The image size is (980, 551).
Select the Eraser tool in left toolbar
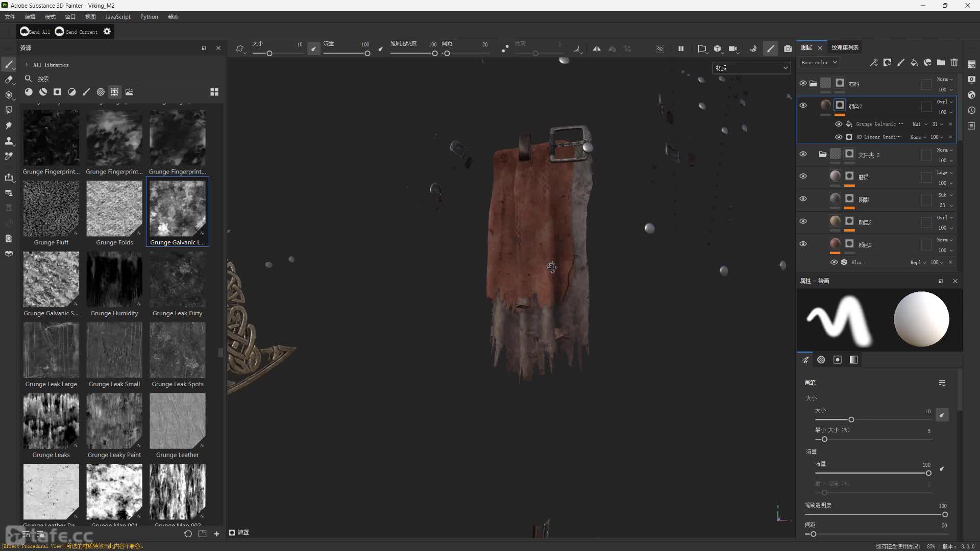(x=9, y=80)
